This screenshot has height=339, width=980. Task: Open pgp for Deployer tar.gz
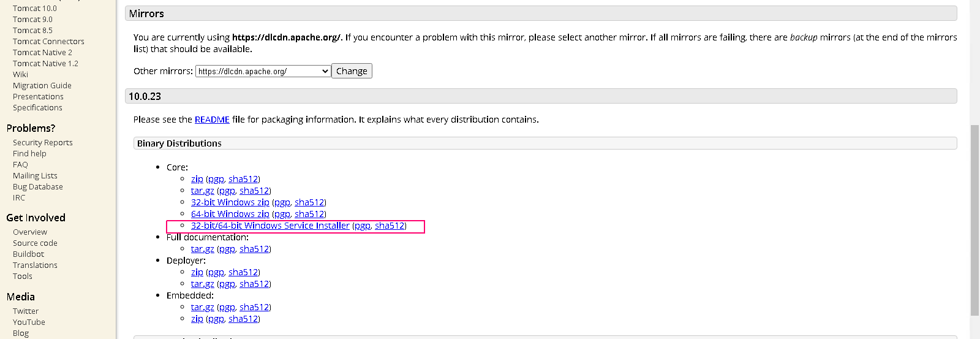click(x=227, y=284)
